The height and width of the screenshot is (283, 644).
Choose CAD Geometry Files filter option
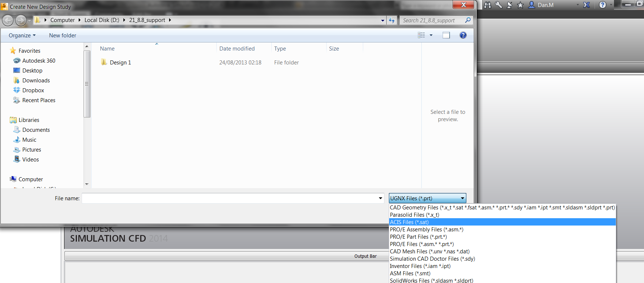tap(502, 208)
